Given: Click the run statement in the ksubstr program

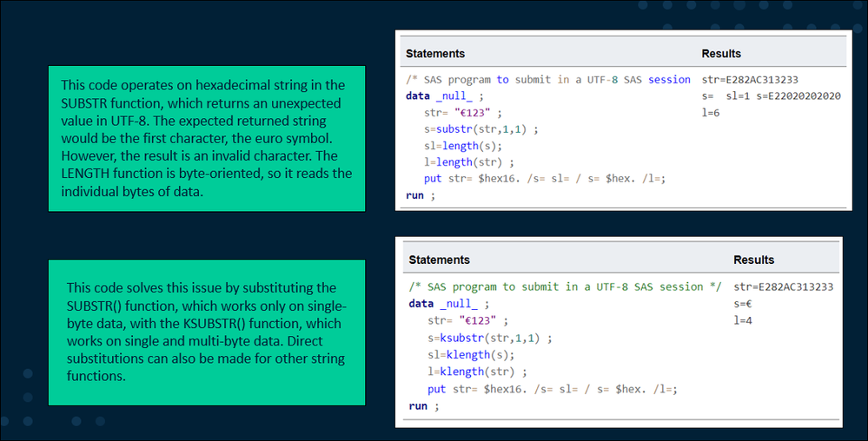Looking at the screenshot, I should pos(421,405).
